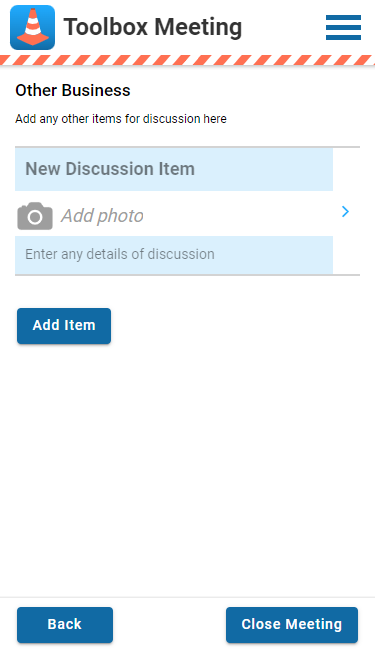
Task: Click the gray divider line below details field
Action: click(x=188, y=275)
